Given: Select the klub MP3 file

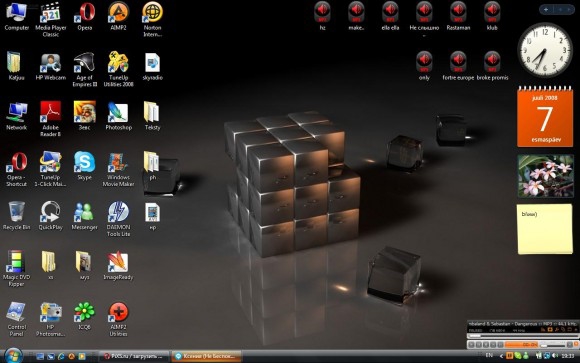Looking at the screenshot, I should [x=492, y=16].
